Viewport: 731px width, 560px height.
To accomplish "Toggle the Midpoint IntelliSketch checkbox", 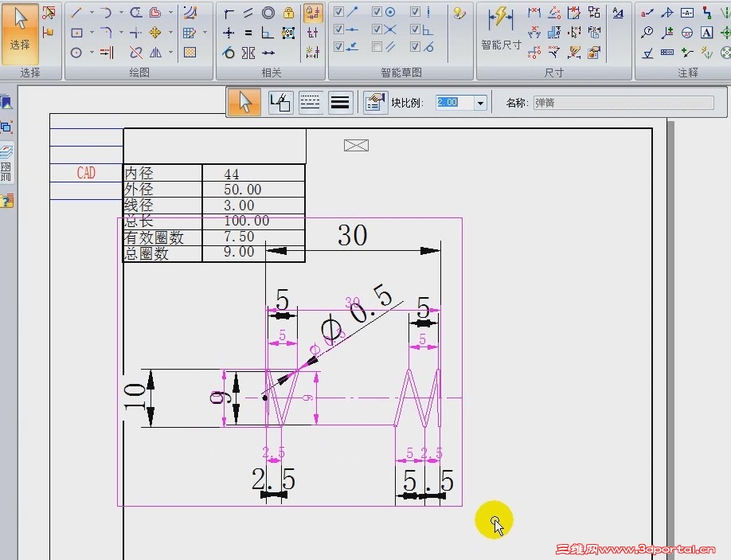I will click(x=339, y=29).
